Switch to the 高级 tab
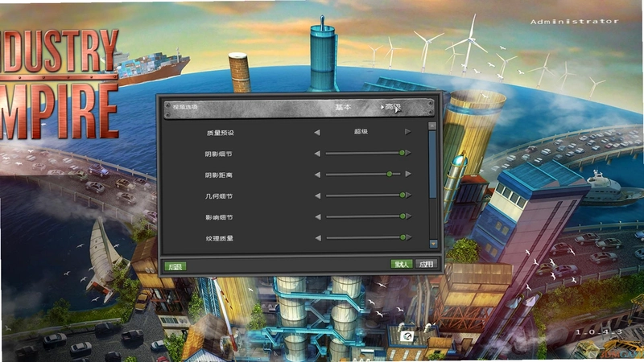 392,107
